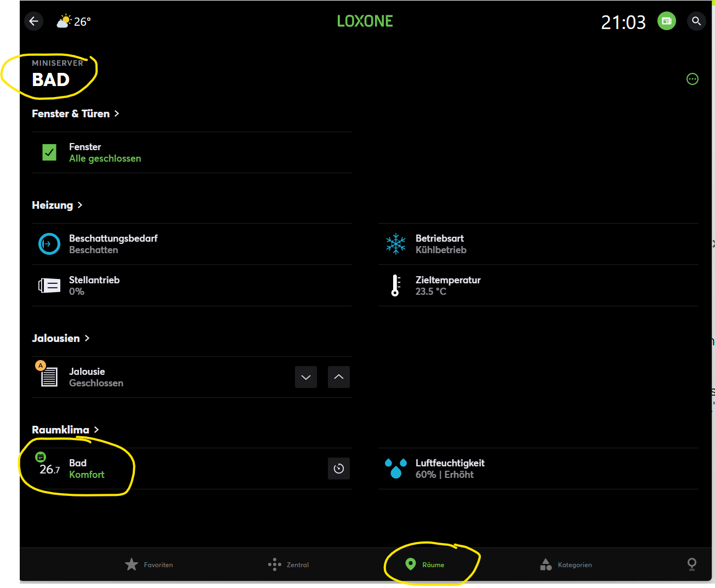Expand the Heizung section
Image resolution: width=715 pixels, height=588 pixels.
(57, 205)
